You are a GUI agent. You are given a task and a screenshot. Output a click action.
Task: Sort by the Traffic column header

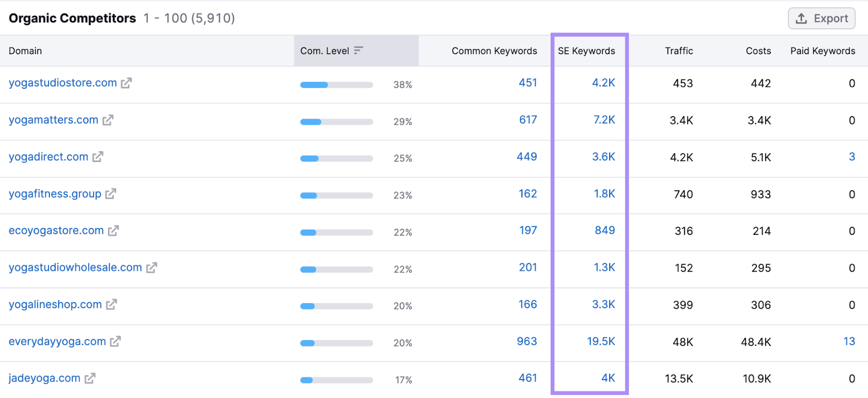pos(679,51)
